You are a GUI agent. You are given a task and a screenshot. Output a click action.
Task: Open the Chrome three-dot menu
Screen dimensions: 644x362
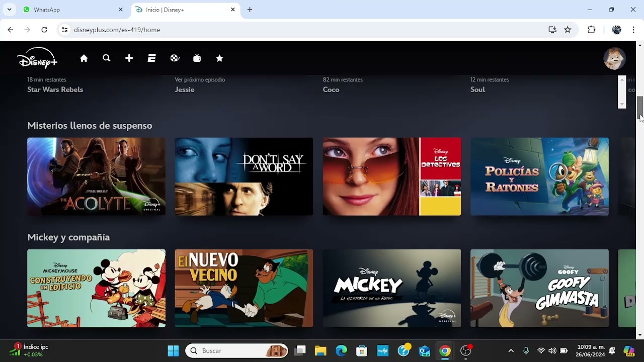pos(633,30)
